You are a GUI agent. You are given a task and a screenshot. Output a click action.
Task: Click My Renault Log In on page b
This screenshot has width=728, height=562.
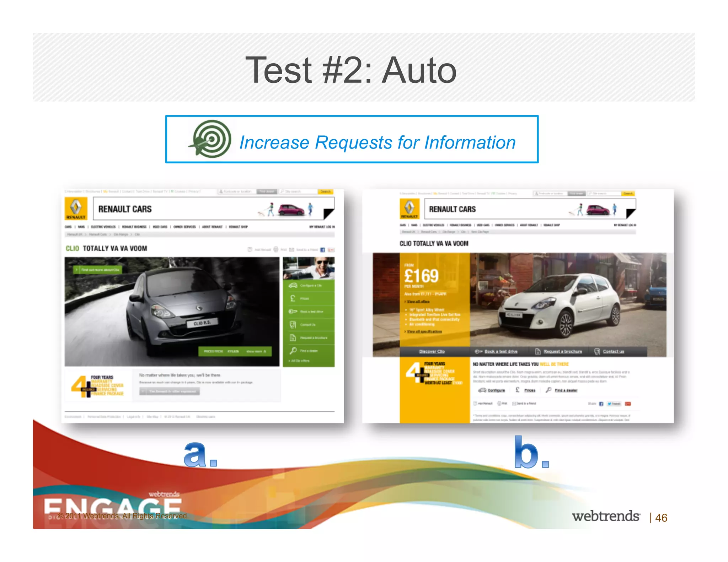(625, 225)
